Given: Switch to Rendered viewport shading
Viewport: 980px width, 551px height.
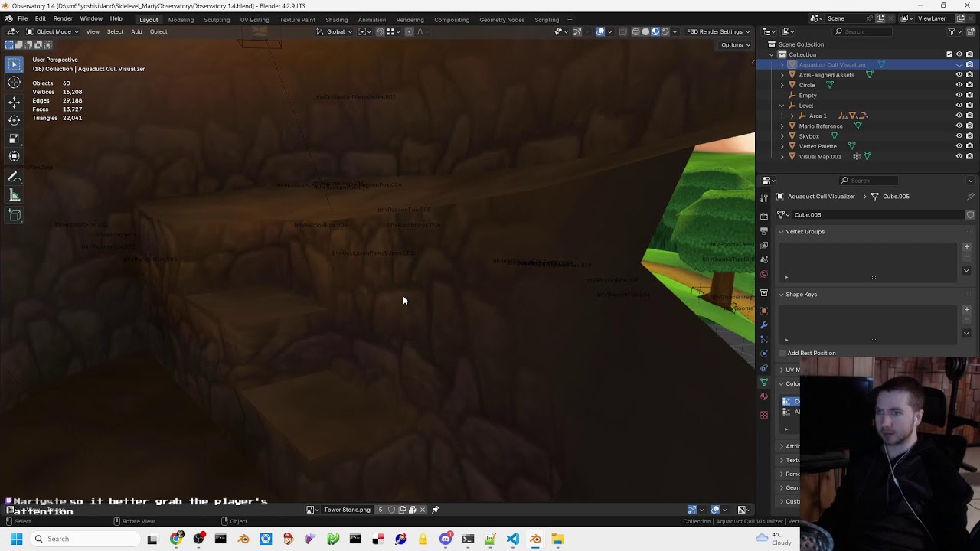Looking at the screenshot, I should coord(665,31).
